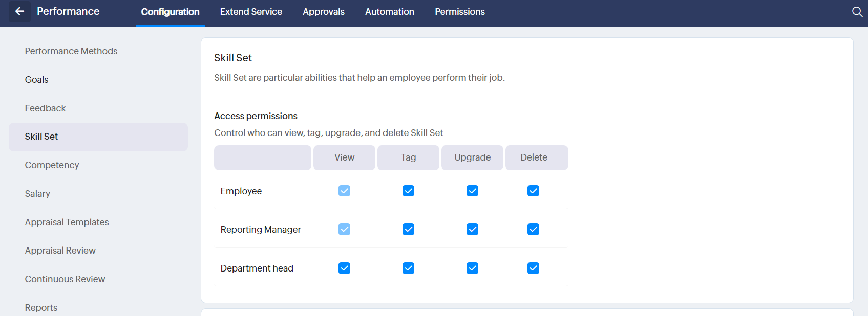
Task: Disable Reporting Manager Delete permission
Action: (533, 230)
